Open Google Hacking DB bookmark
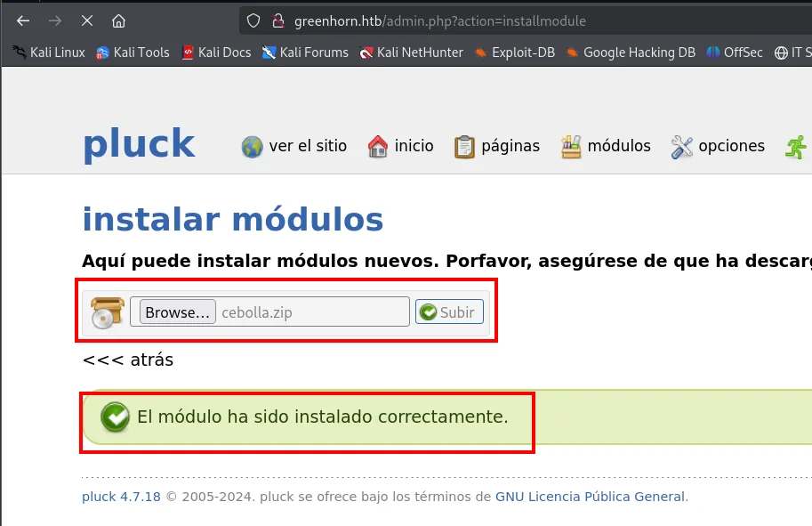This screenshot has width=812, height=526. (631, 53)
